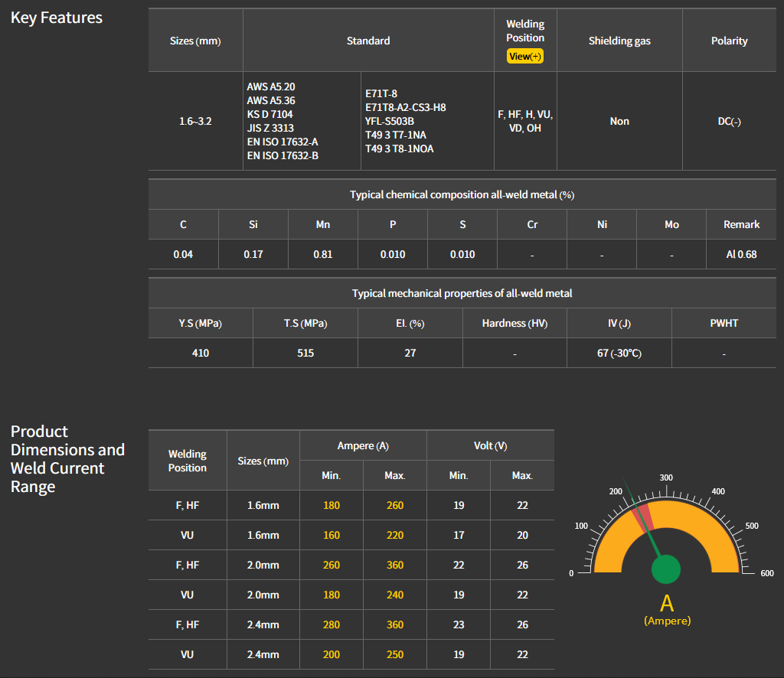Click the '67 (-30°C)' impact value cell

point(619,353)
